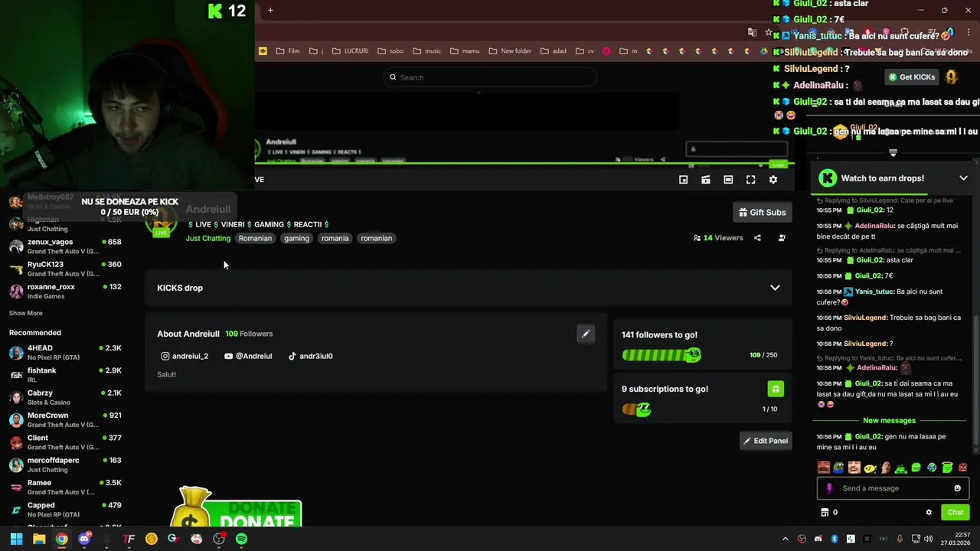
Task: Open recommended channel 4HEAD
Action: (65, 353)
